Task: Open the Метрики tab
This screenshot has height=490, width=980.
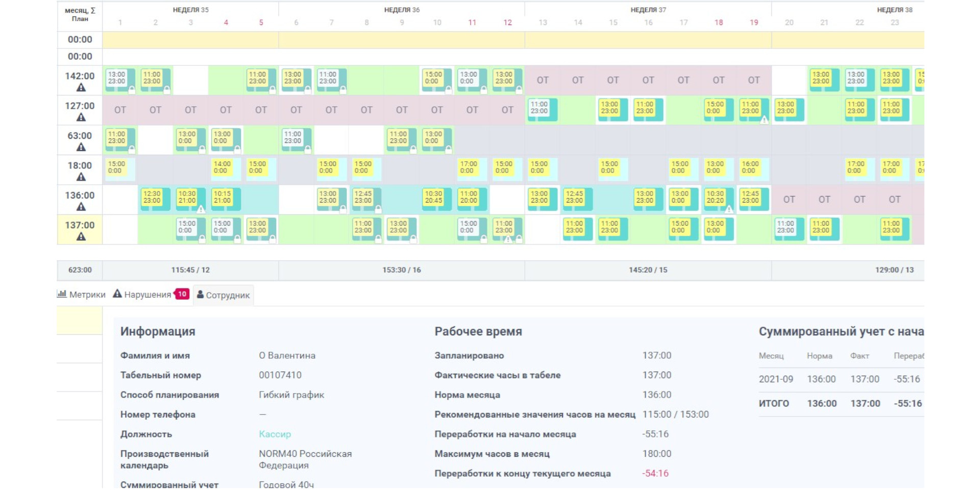Action: (82, 295)
